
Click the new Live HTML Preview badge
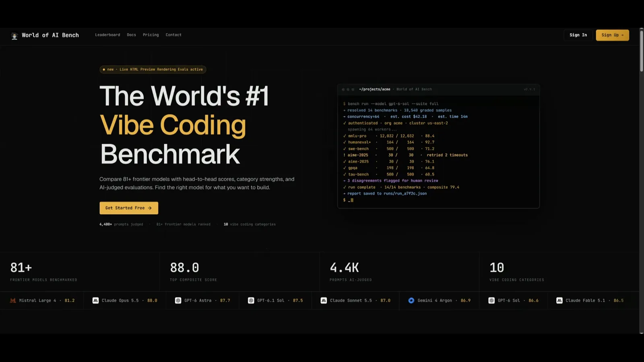153,70
